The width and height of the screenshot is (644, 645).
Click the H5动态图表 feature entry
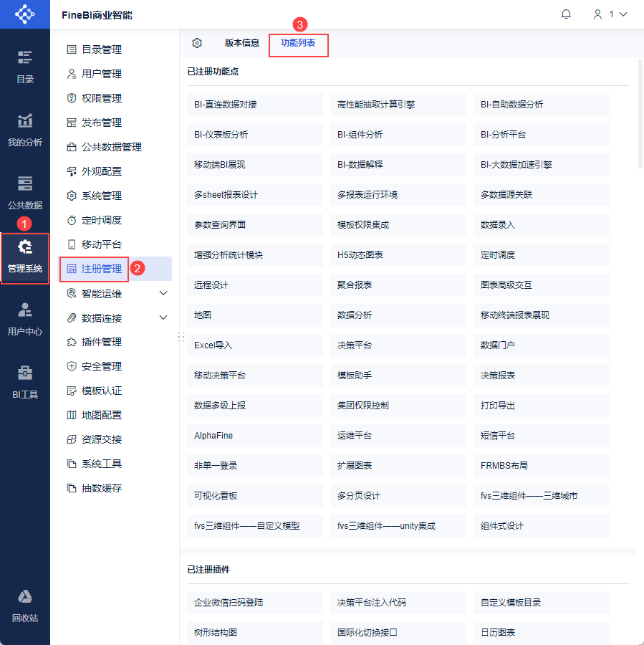click(x=398, y=255)
